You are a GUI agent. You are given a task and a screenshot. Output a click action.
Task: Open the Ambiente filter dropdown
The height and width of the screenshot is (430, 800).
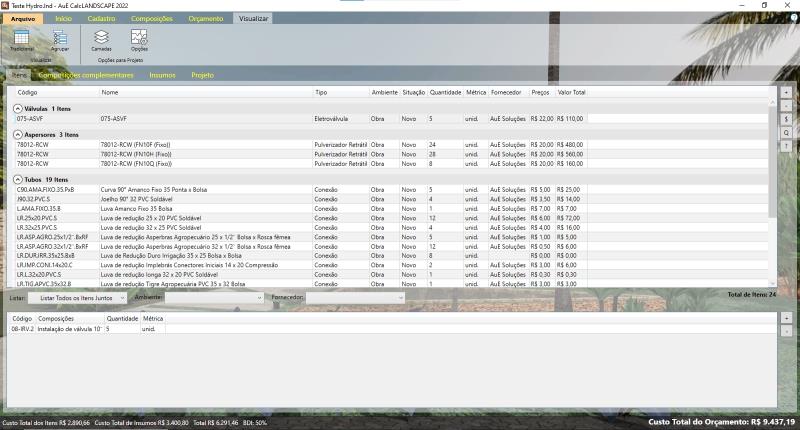(214, 298)
